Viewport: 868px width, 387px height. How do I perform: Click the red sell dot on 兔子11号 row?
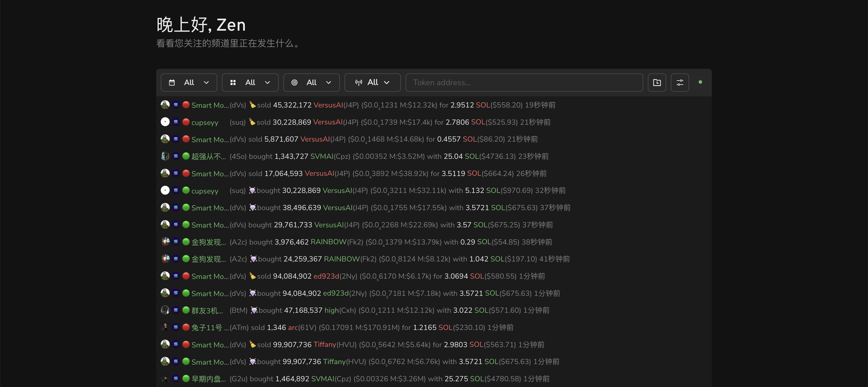click(x=186, y=327)
